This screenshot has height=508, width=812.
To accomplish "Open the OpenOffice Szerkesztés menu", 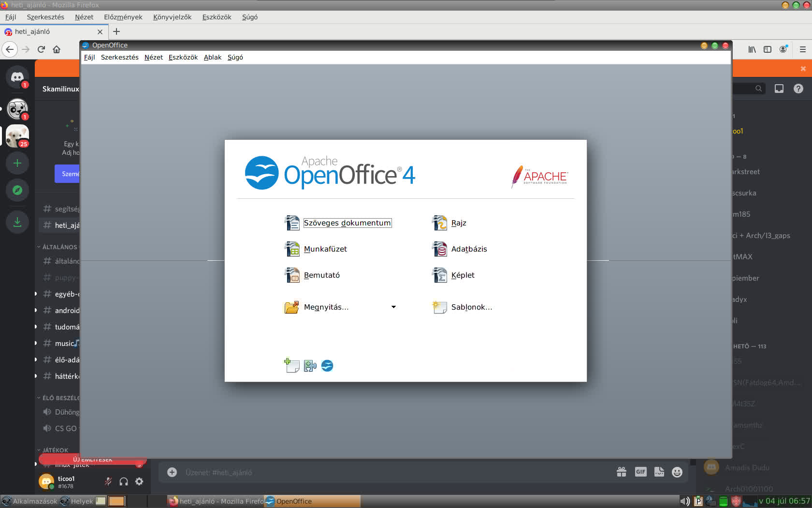I will 119,58.
